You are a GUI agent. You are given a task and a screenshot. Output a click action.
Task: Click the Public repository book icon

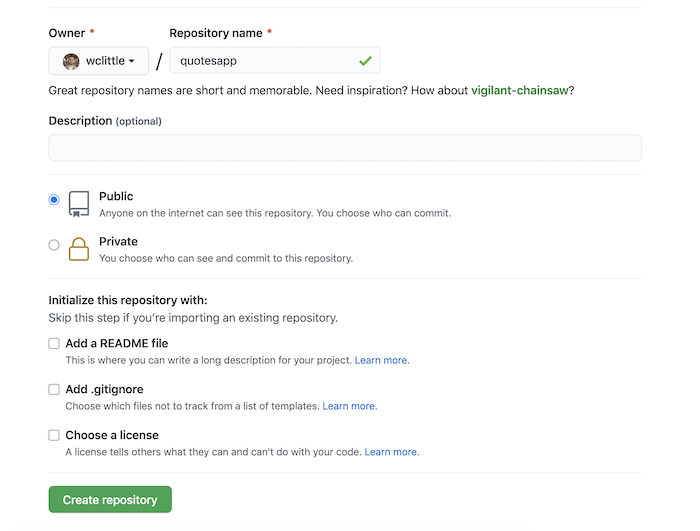pos(79,204)
